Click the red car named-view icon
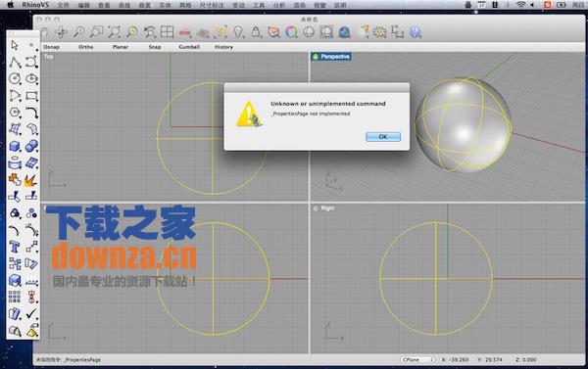Screen dimensions: 588x369 [185, 32]
